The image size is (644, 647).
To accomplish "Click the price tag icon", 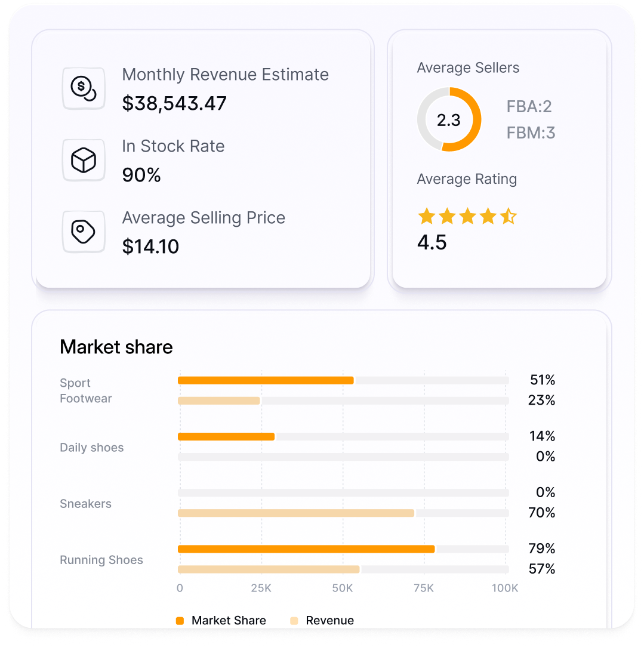I will pos(84,232).
